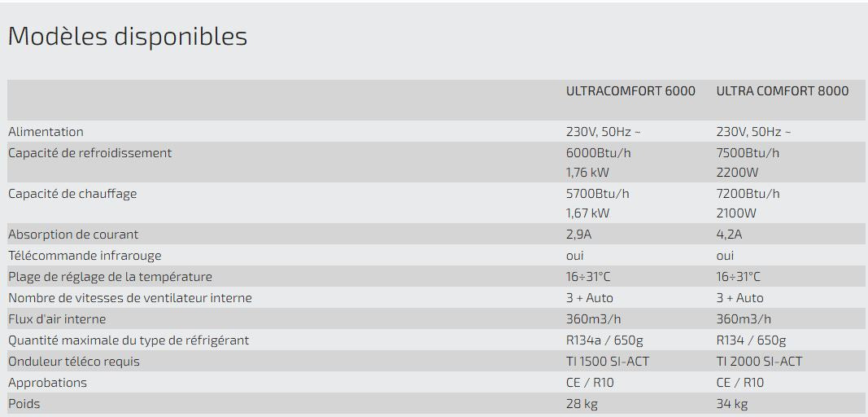The width and height of the screenshot is (868, 417).
Task: Click the 6000Btu/h cooling capacity value
Action: 597,153
